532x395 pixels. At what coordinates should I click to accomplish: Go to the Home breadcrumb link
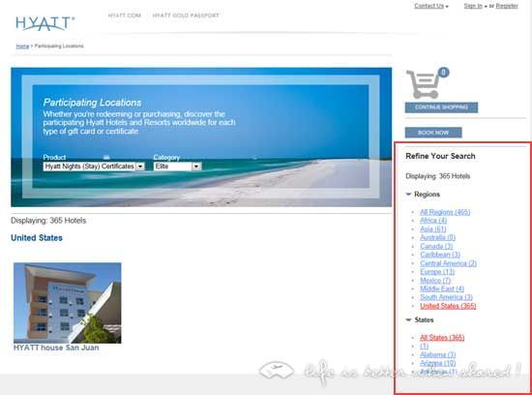click(x=22, y=46)
